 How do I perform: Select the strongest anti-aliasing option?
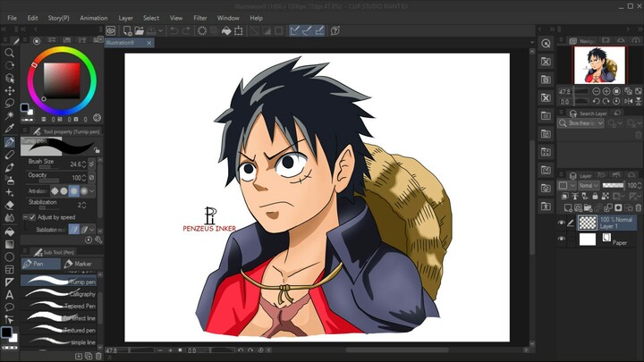pos(84,191)
